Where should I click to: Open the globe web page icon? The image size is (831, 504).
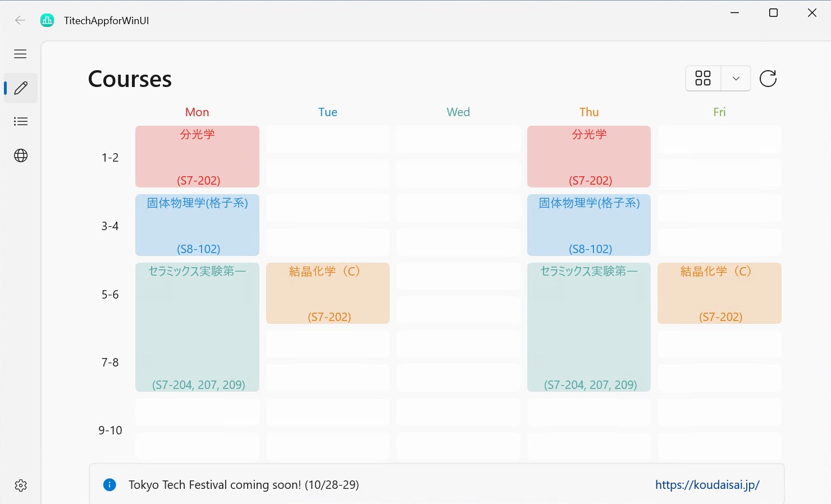21,155
